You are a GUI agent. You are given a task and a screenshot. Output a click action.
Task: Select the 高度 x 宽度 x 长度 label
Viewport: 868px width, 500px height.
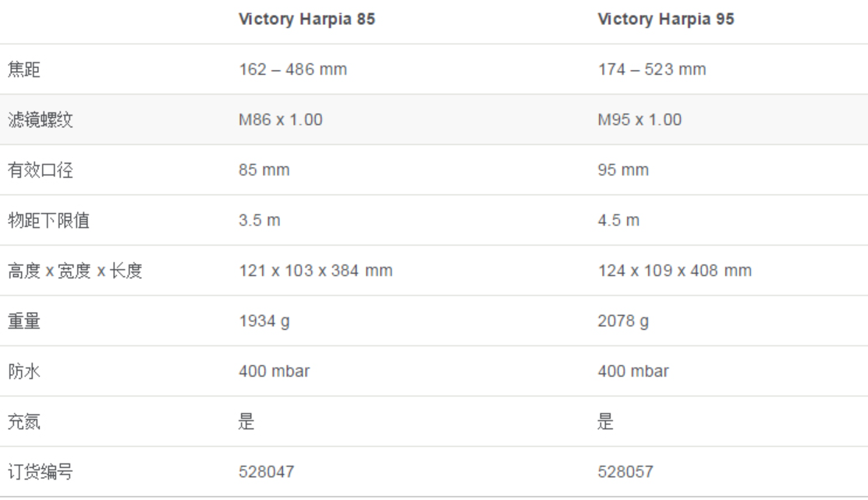pyautogui.click(x=76, y=271)
